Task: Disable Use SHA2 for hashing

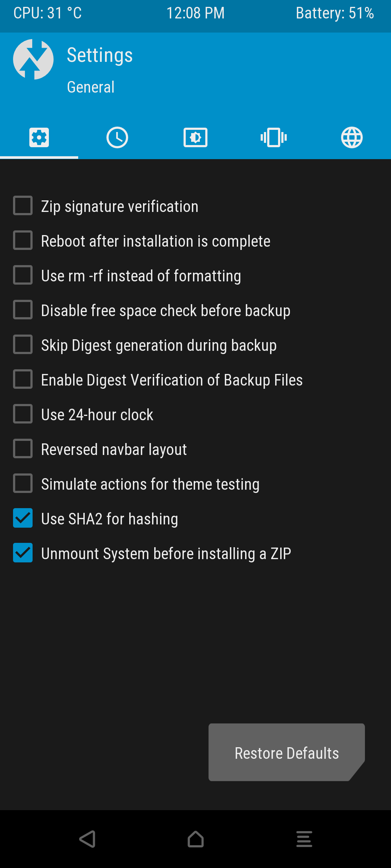Action: pos(23,518)
